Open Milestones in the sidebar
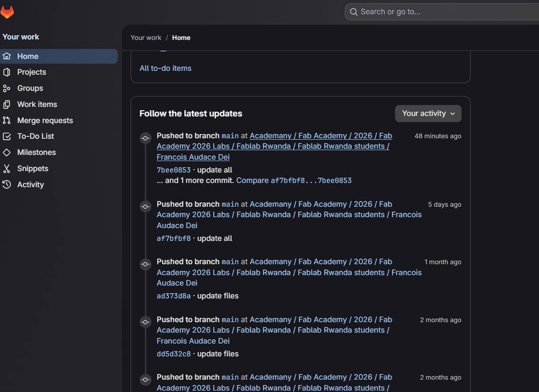The height and width of the screenshot is (392, 539). [59, 153]
